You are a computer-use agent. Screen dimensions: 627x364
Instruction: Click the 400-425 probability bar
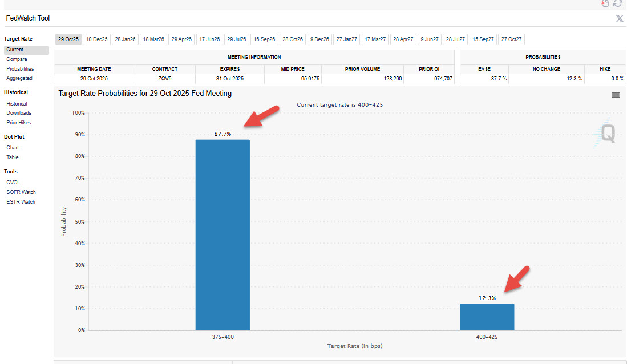point(487,317)
